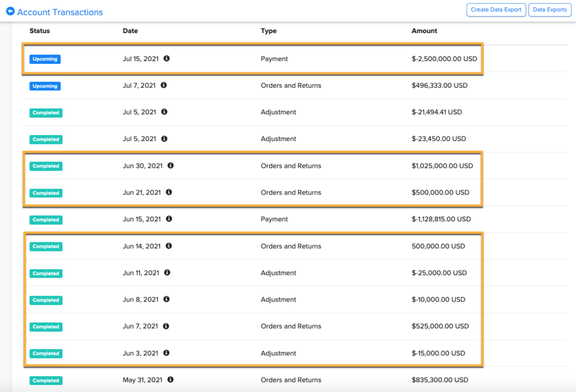Screen dimensions: 576x392
Task: Click the Account Transactions title link
Action: (x=60, y=12)
